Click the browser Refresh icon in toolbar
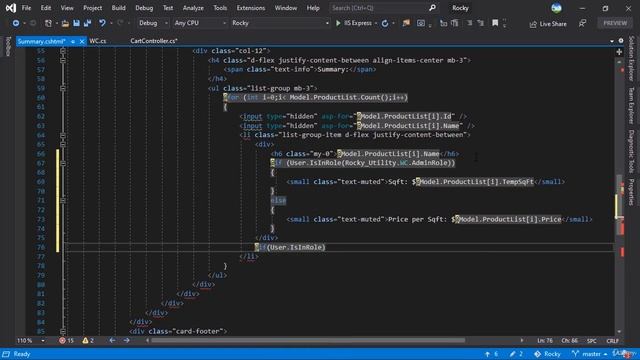This screenshot has height=360, width=640. click(385, 23)
